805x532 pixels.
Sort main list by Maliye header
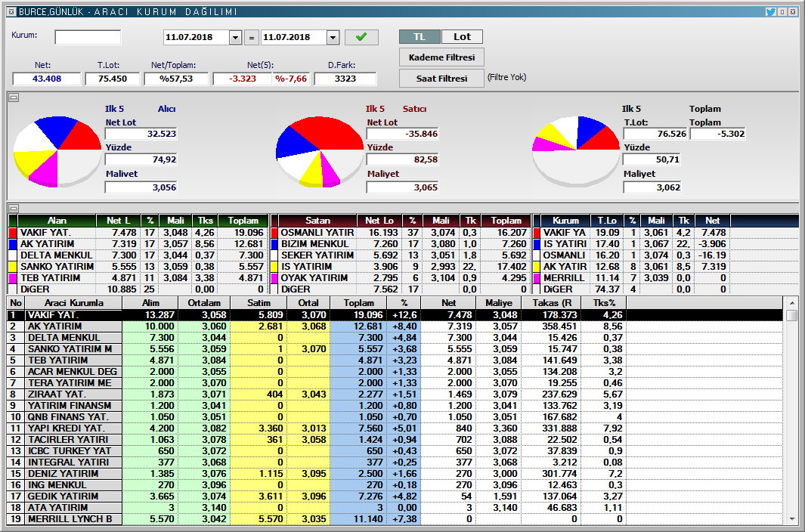pyautogui.click(x=499, y=303)
